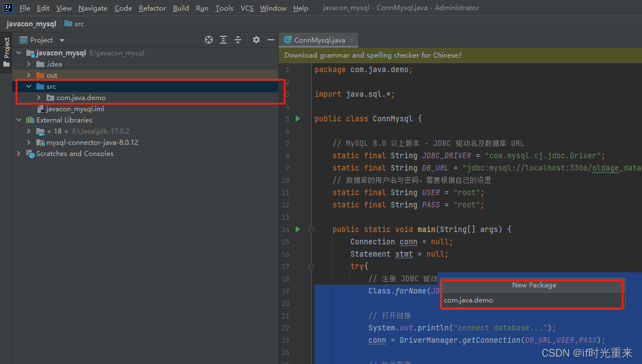Click Chinese grammar checker download notification
This screenshot has height=364, width=642.
373,55
